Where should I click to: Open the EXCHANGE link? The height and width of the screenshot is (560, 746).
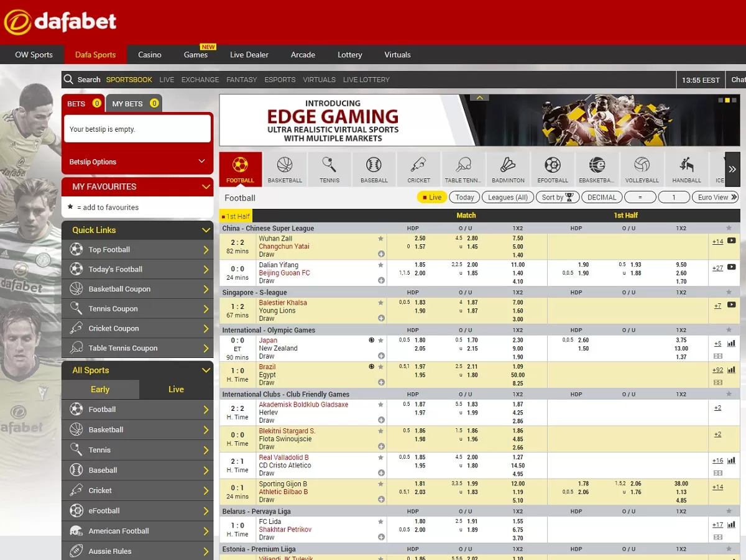(200, 80)
